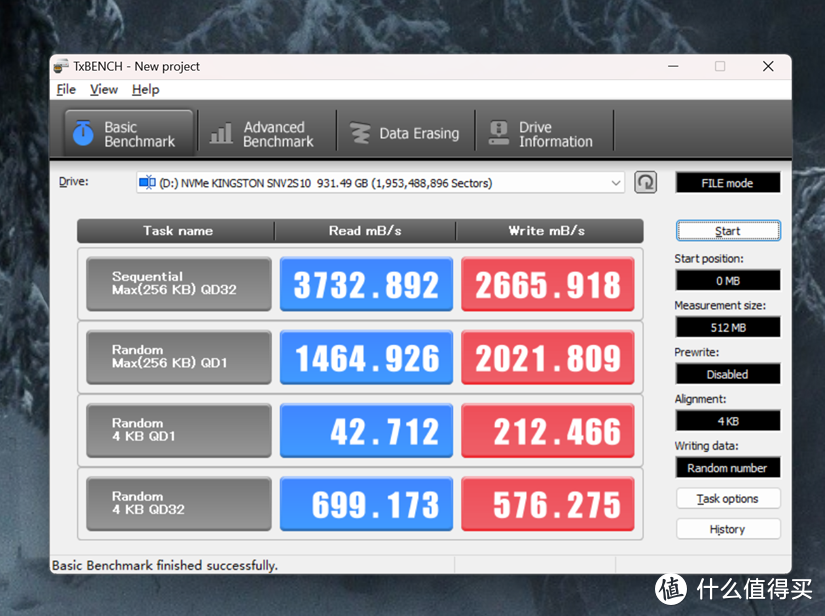Select the 42.712 read result
Screen dimensions: 825x616
(366, 430)
